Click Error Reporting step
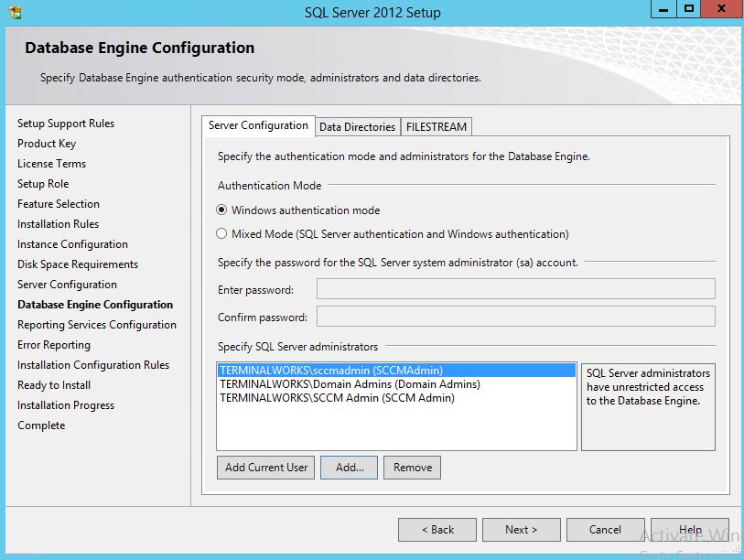The height and width of the screenshot is (560, 744). click(x=54, y=345)
